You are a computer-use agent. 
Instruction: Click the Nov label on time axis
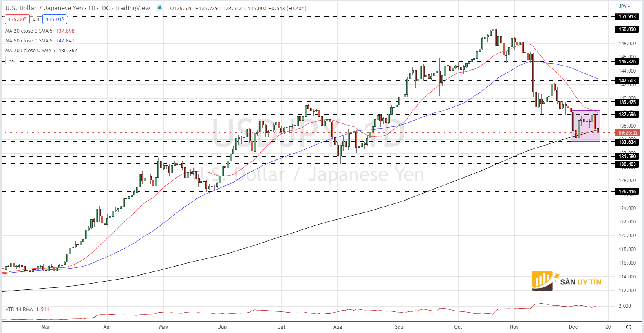514,327
